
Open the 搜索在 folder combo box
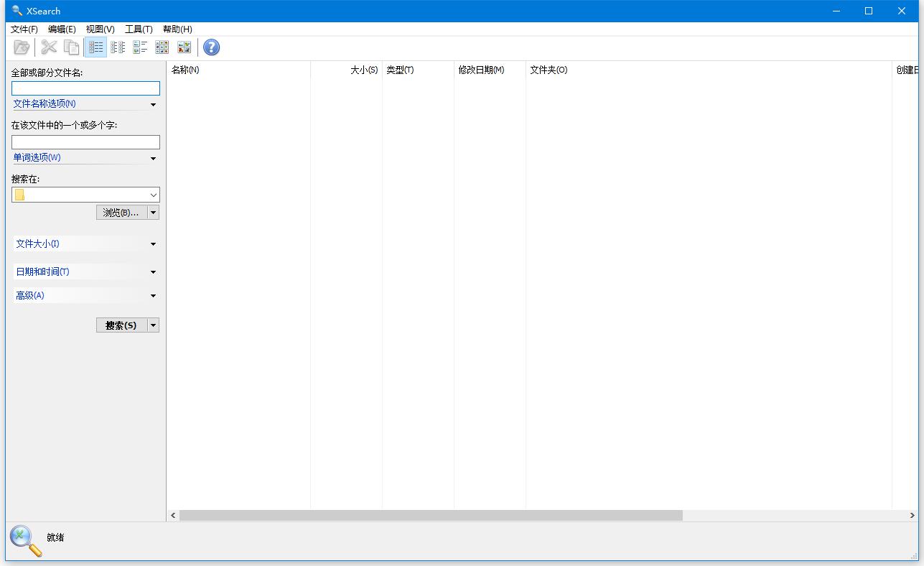[85, 195]
